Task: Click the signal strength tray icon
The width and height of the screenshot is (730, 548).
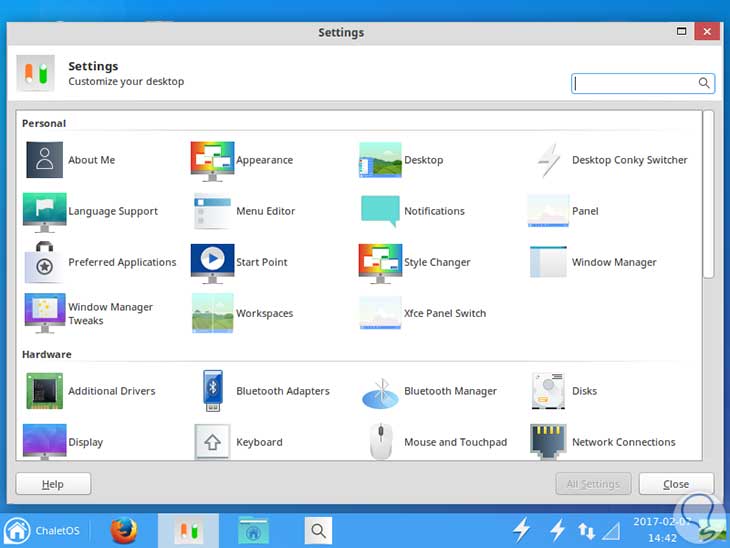Action: pyautogui.click(x=611, y=531)
